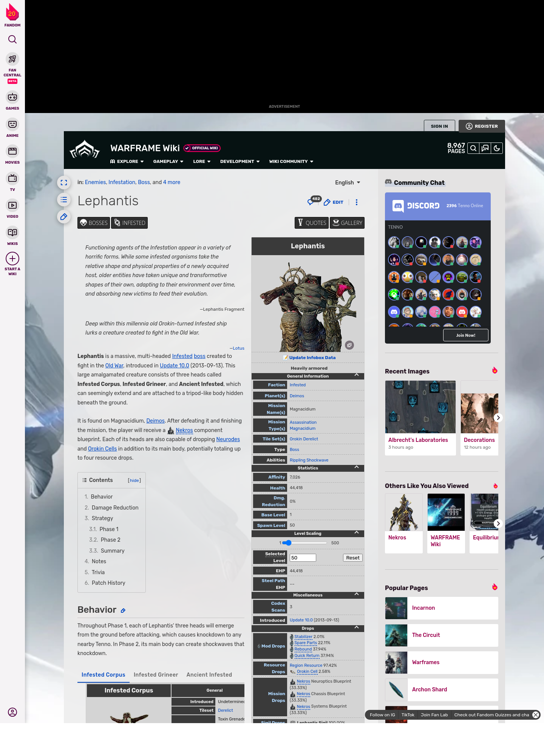Jump to Damage Reduction in Contents
This screenshot has height=756, width=544.
point(115,508)
